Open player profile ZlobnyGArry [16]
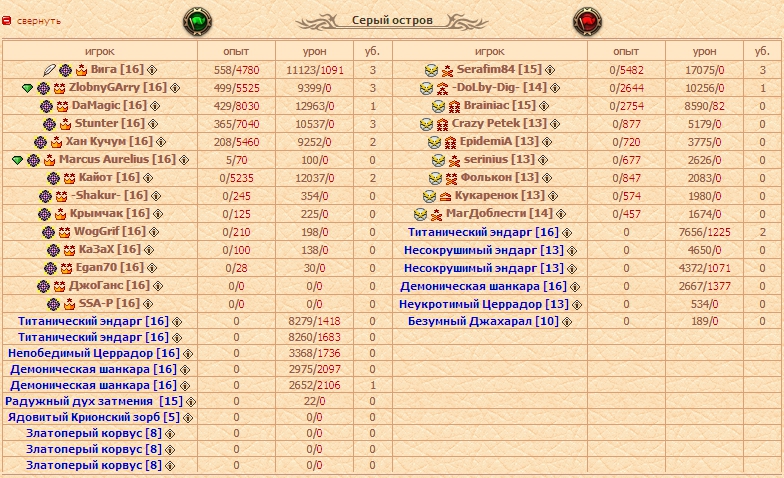784x478 pixels. [x=118, y=87]
